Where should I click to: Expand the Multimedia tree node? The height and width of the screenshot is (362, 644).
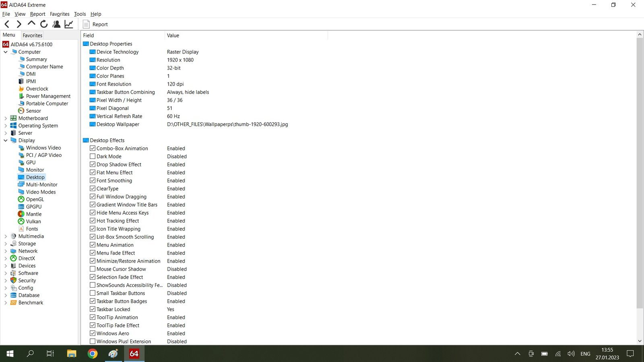[x=6, y=237]
